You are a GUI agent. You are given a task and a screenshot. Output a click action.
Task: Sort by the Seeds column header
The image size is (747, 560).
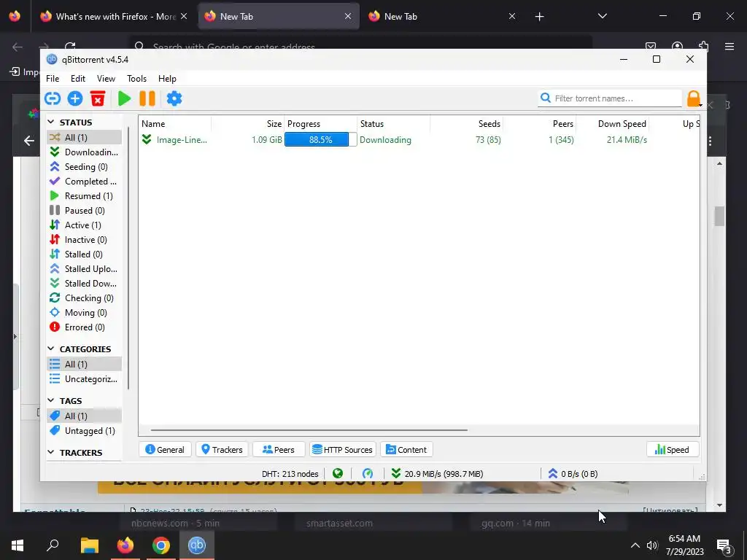click(x=466, y=124)
